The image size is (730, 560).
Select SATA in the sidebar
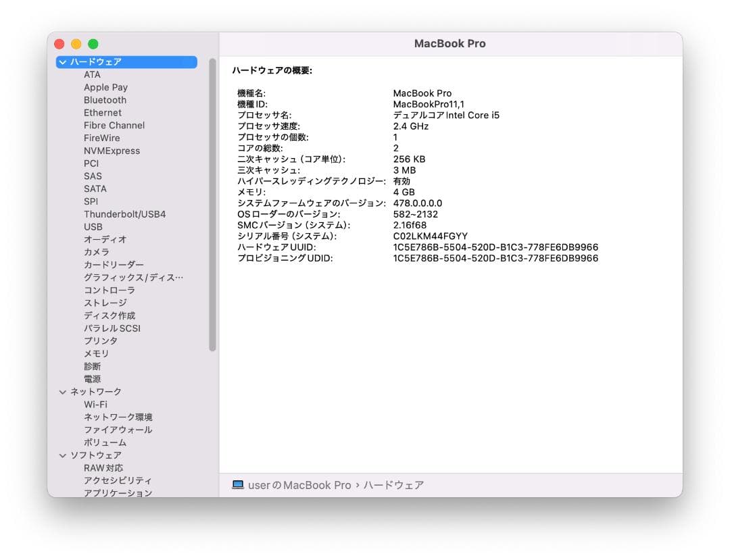pyautogui.click(x=95, y=189)
